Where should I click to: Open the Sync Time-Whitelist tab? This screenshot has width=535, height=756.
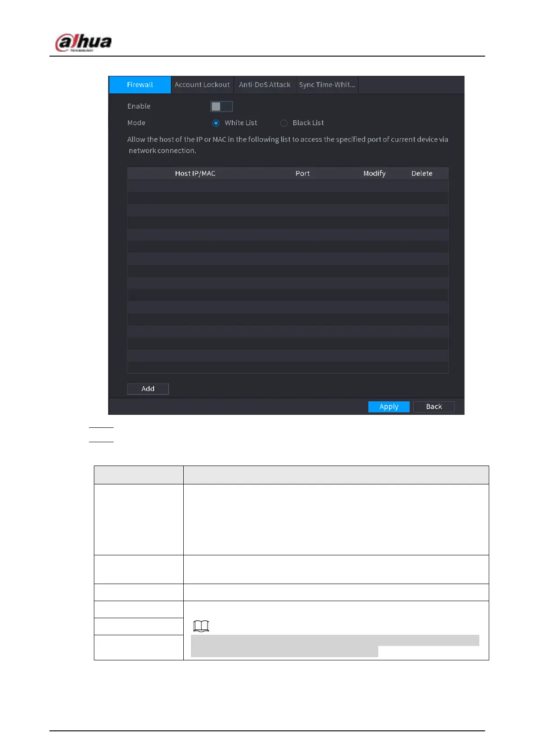327,85
